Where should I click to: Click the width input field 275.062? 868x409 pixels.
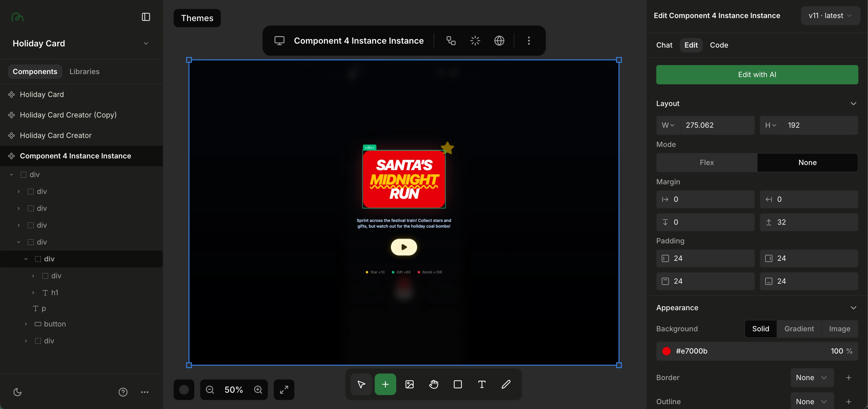click(x=717, y=125)
